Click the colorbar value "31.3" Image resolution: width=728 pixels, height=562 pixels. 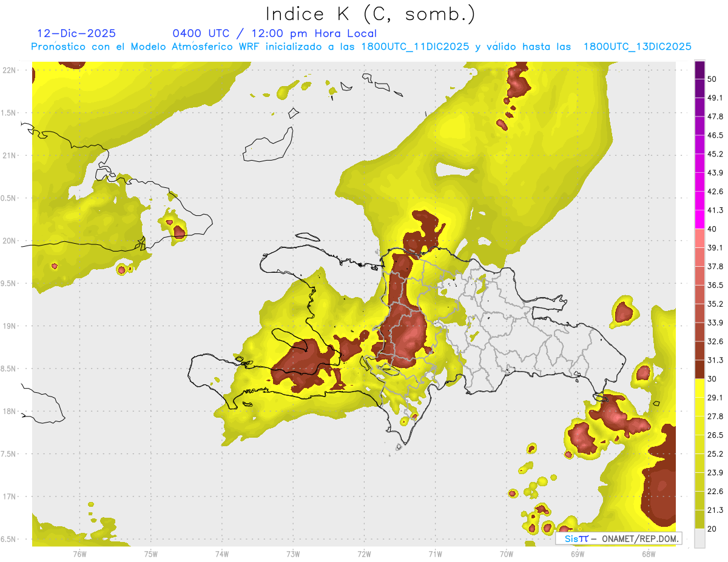point(715,360)
